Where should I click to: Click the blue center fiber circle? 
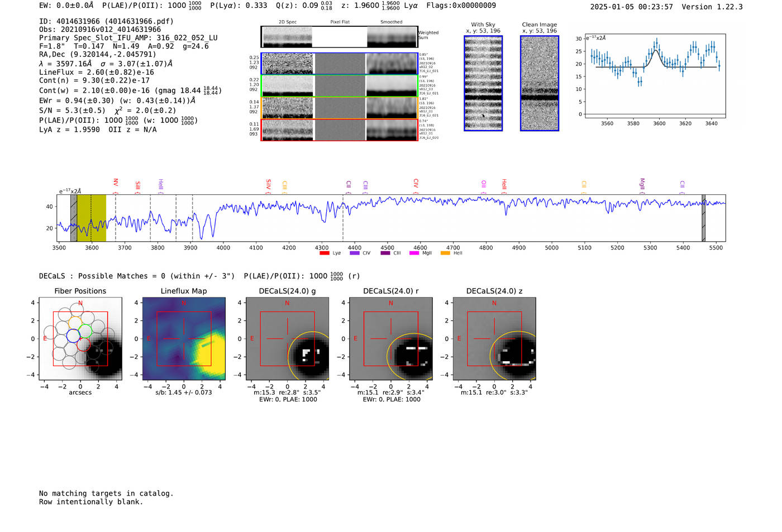(x=73, y=336)
